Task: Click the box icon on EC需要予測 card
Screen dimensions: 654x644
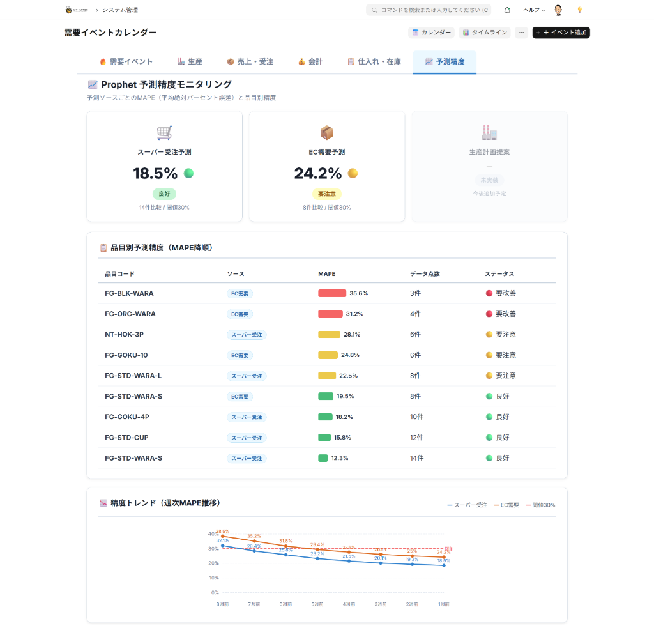Action: coord(327,132)
